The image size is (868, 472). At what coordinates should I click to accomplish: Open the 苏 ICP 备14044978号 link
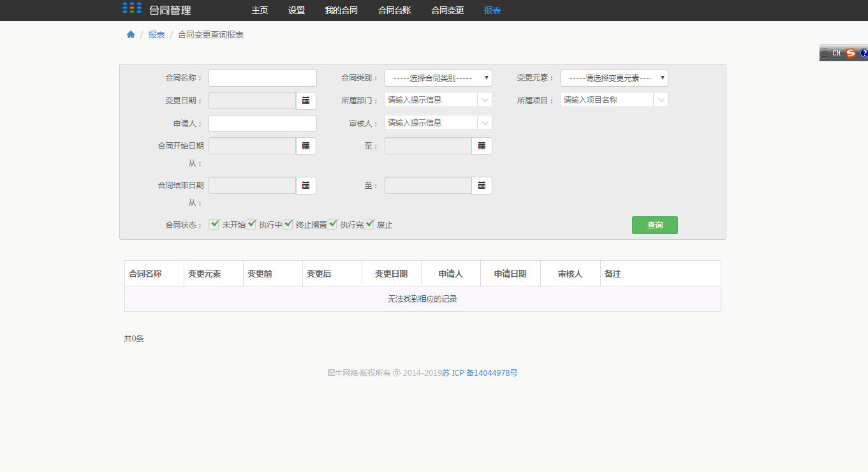coord(480,373)
